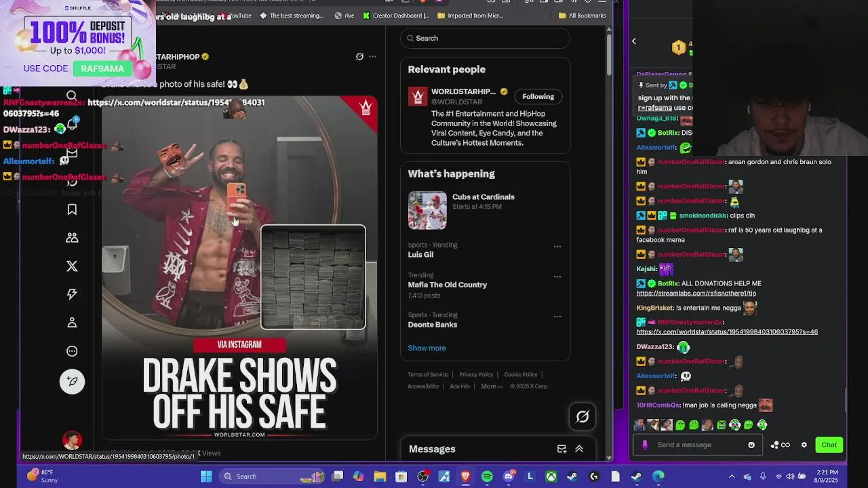Open streamlabs tip link in chat
The image size is (868, 488).
[696, 293]
